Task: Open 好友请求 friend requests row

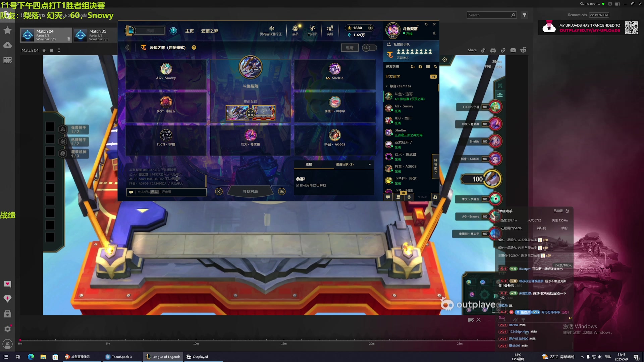Action: pos(411,76)
